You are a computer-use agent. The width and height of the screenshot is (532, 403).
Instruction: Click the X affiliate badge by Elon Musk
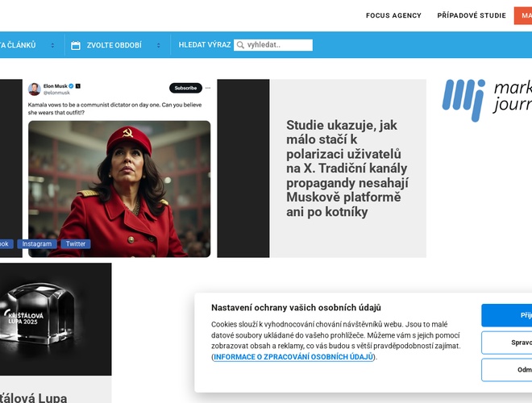tap(78, 86)
